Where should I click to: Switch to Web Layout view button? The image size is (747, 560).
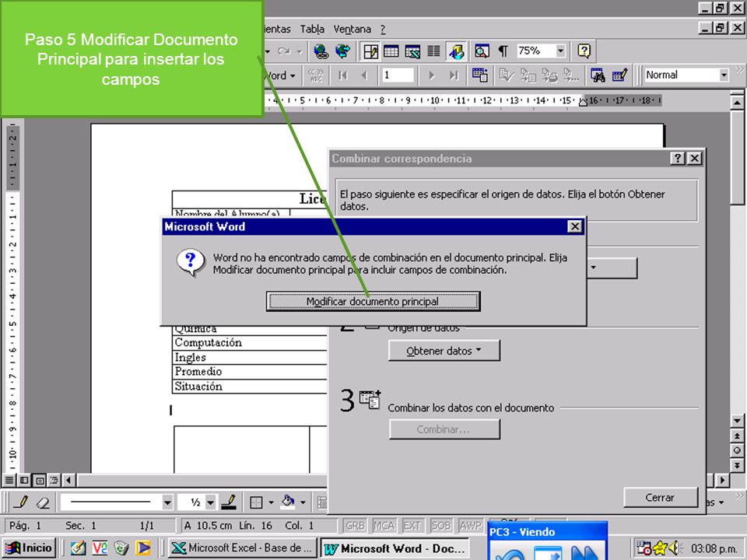(x=24, y=480)
